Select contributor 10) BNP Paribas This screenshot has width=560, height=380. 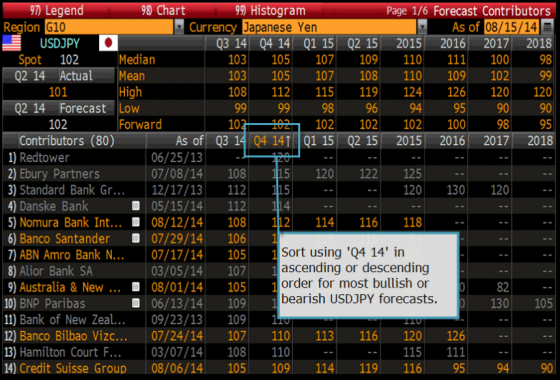coord(52,304)
